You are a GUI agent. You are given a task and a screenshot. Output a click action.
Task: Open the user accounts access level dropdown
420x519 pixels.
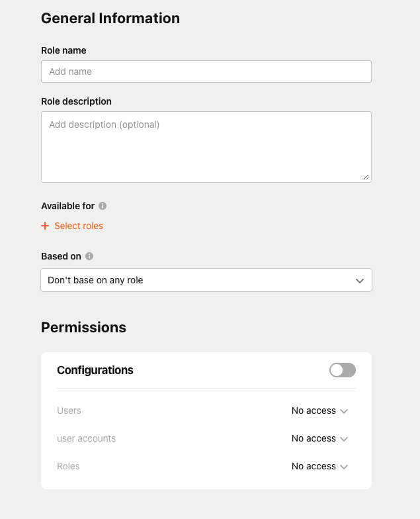click(x=320, y=438)
